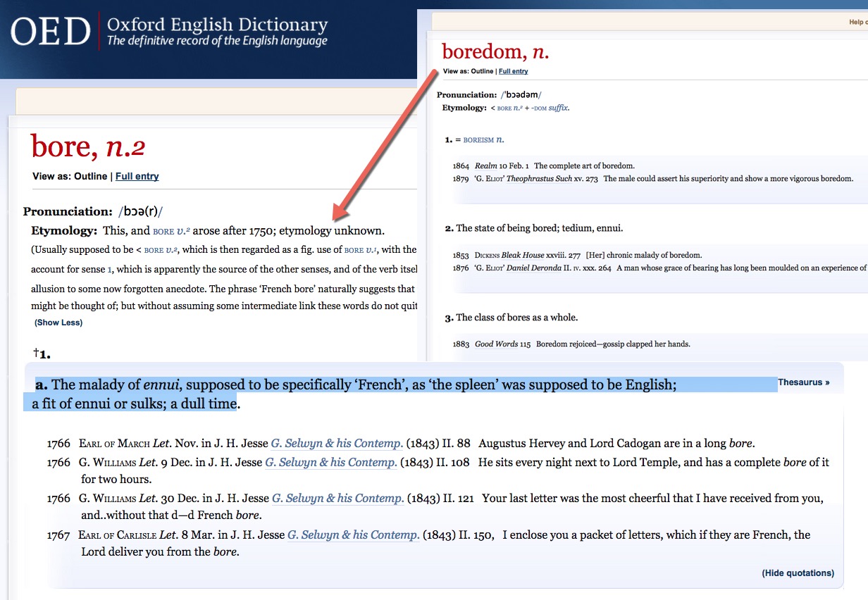Open BORE v.2 link before "arose after 1750"
The image size is (868, 600).
click(172, 230)
